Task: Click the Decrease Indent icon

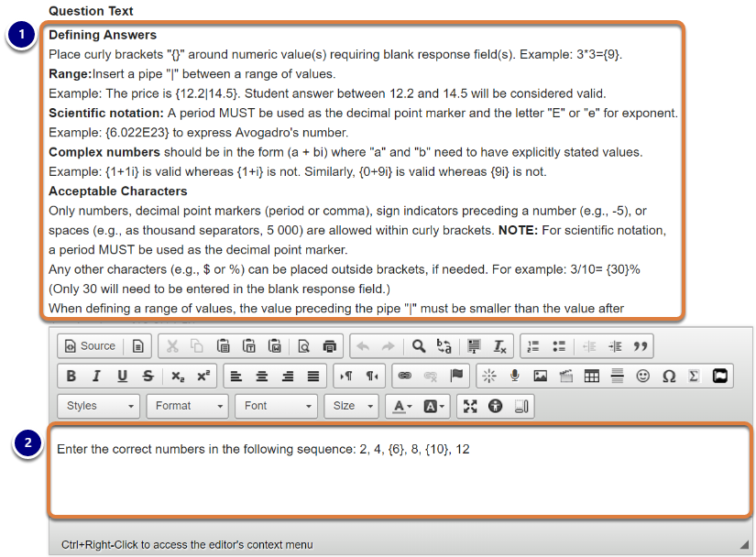Action: pos(589,346)
